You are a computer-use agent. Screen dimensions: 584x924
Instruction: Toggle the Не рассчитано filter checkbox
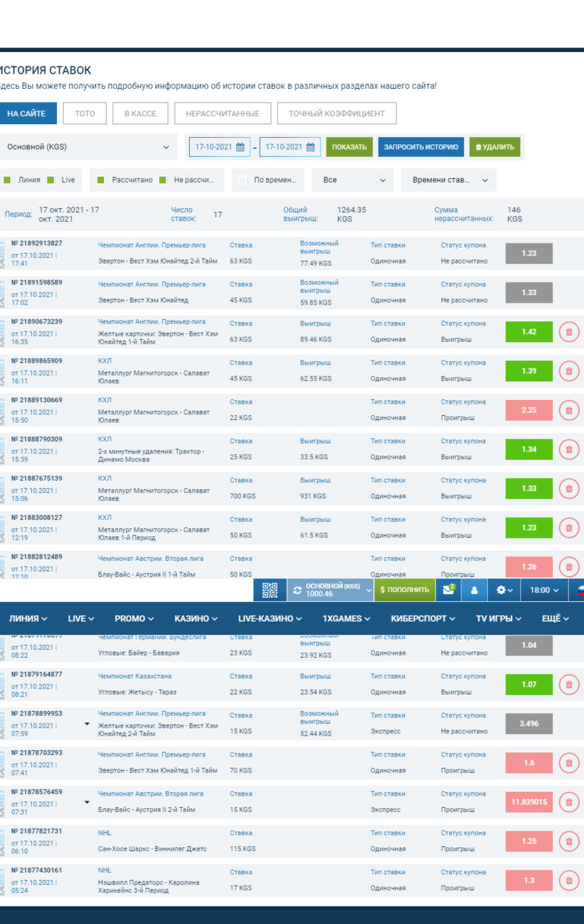163,180
